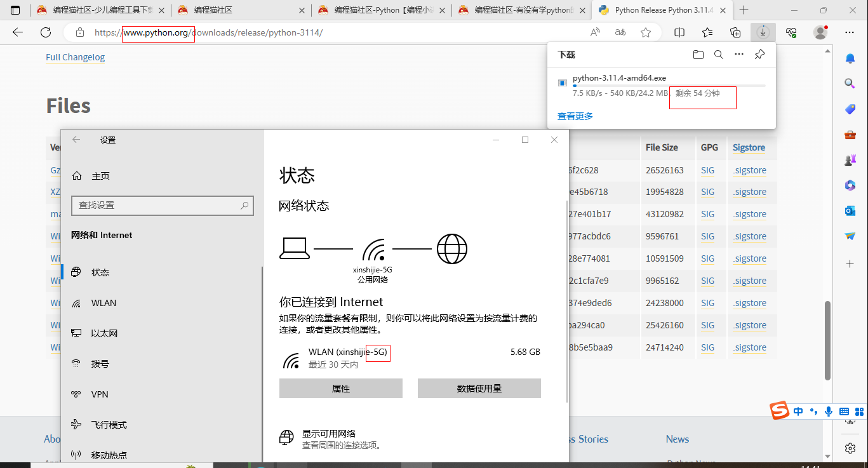Open .sigstore link in the 9596761 row

coord(749,236)
